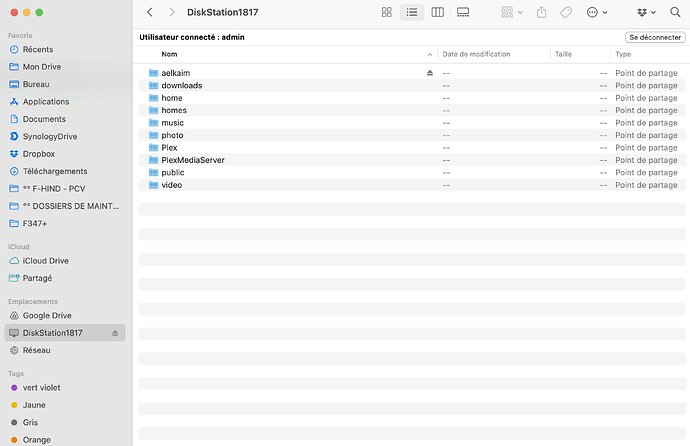
Task: Select the home share
Action: point(412,98)
